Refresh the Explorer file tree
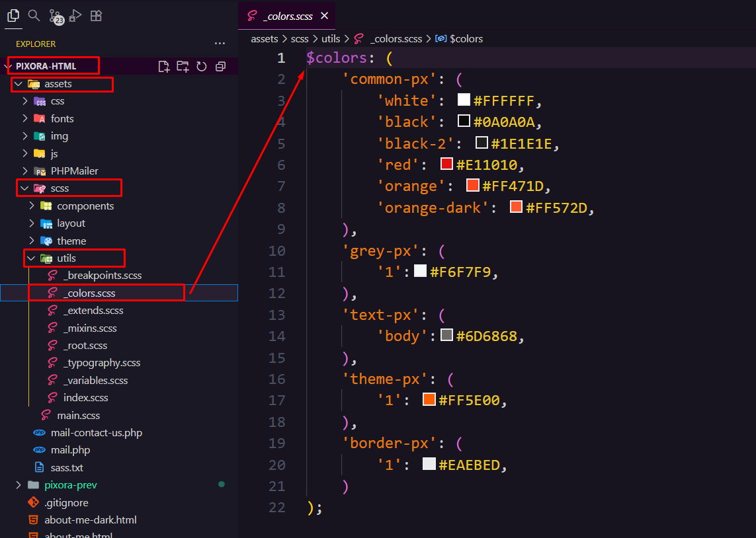 (202, 66)
